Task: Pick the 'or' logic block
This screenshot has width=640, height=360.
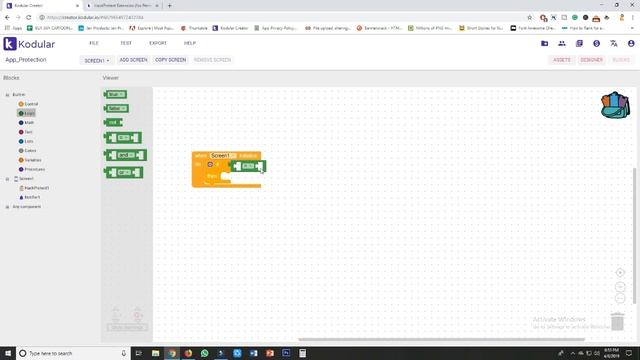Action: click(124, 173)
